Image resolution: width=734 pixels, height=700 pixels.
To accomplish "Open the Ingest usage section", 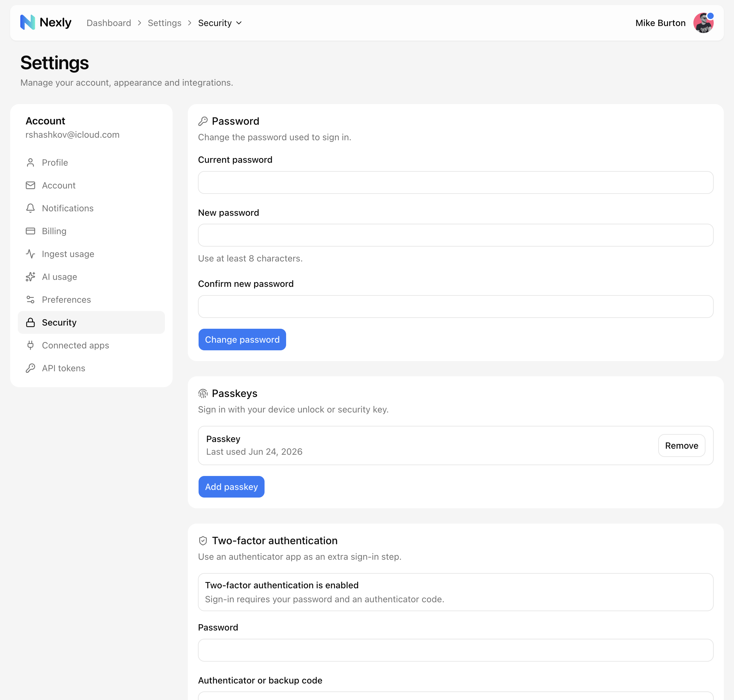I will 91,254.
